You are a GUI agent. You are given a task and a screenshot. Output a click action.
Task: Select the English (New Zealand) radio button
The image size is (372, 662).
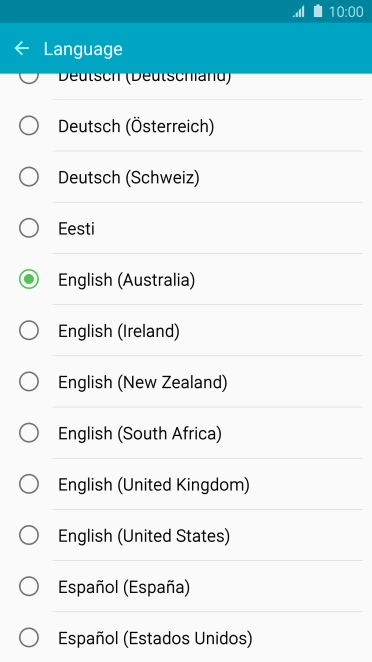(x=29, y=382)
